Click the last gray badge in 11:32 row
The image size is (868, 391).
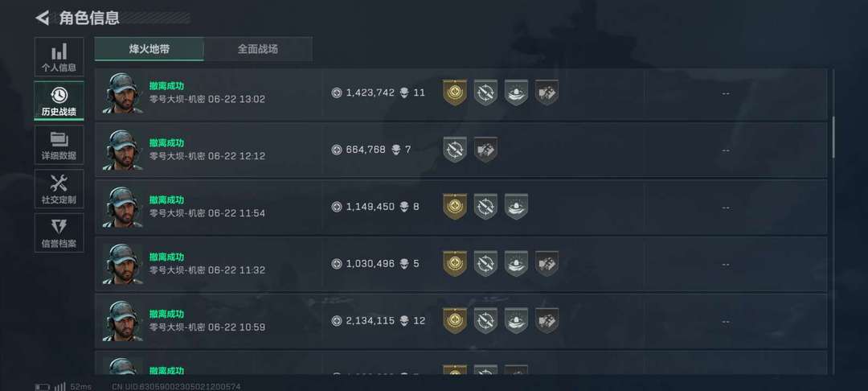(547, 264)
